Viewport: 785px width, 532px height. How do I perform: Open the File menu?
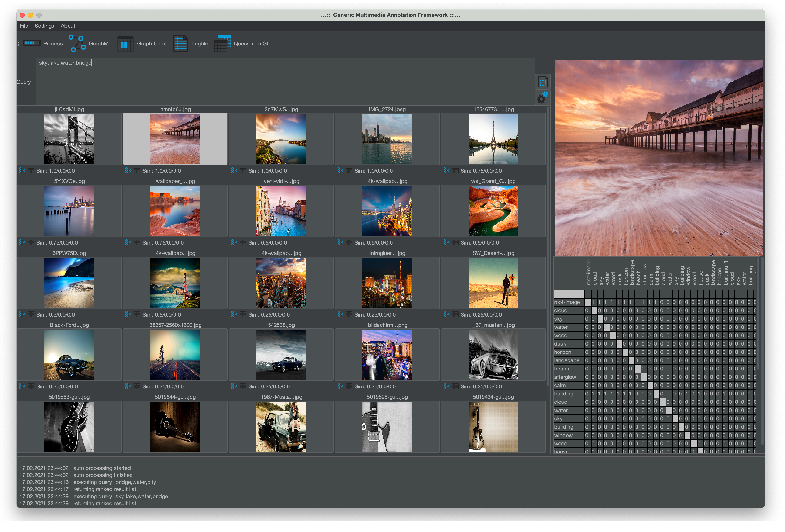[24, 26]
